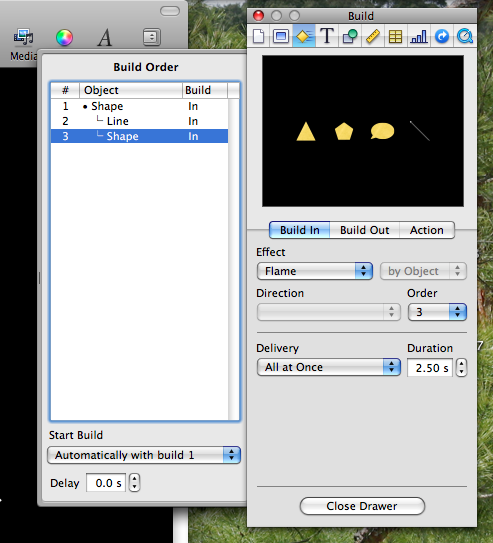Screen dimensions: 493x543
Task: Click the Build column header
Action: (205, 90)
